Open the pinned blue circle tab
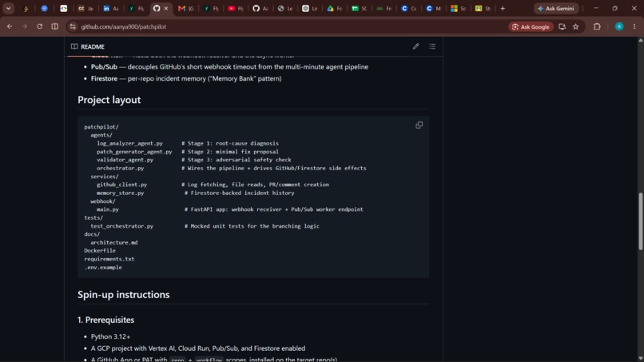 click(x=45, y=8)
